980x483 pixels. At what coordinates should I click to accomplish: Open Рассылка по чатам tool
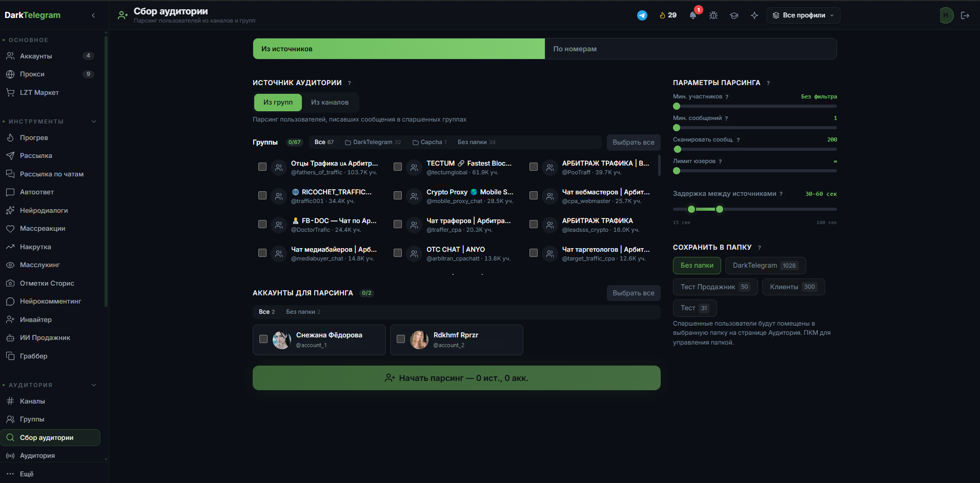[x=50, y=174]
